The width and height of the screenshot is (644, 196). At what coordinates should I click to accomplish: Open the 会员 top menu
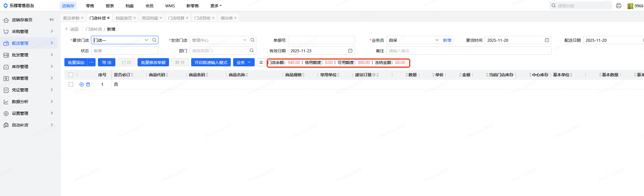pos(149,6)
